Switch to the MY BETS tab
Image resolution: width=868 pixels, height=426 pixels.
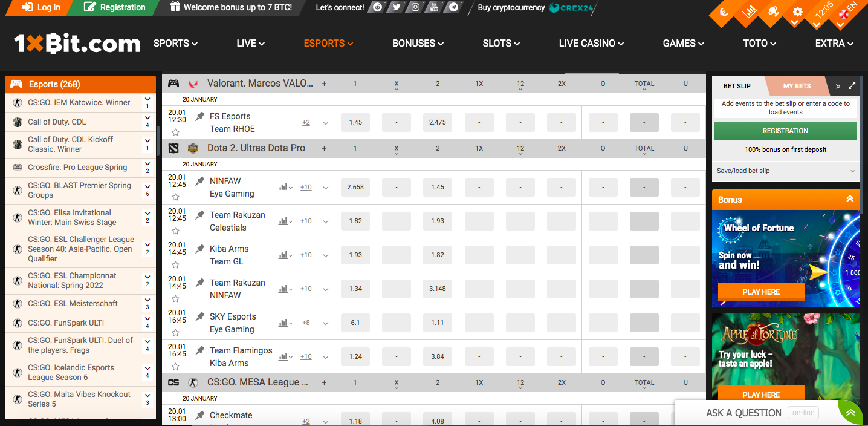coord(797,86)
